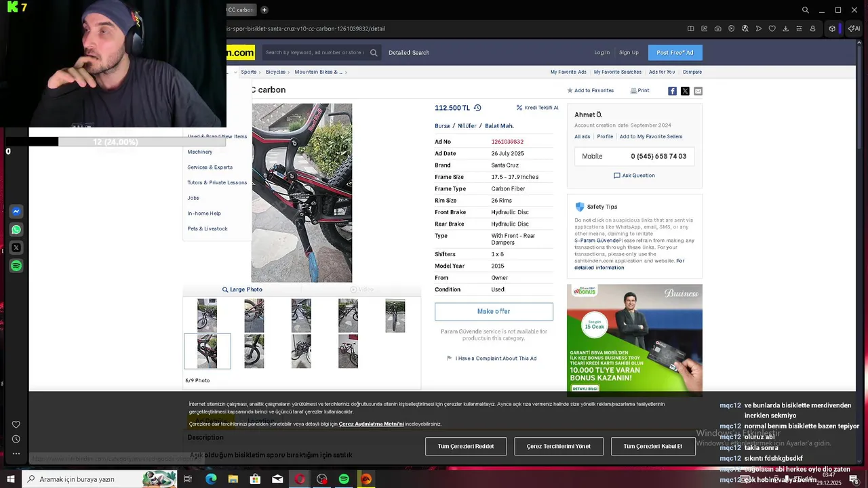Open Microsoft Edge from Windows taskbar
Image resolution: width=868 pixels, height=488 pixels.
pyautogui.click(x=211, y=479)
